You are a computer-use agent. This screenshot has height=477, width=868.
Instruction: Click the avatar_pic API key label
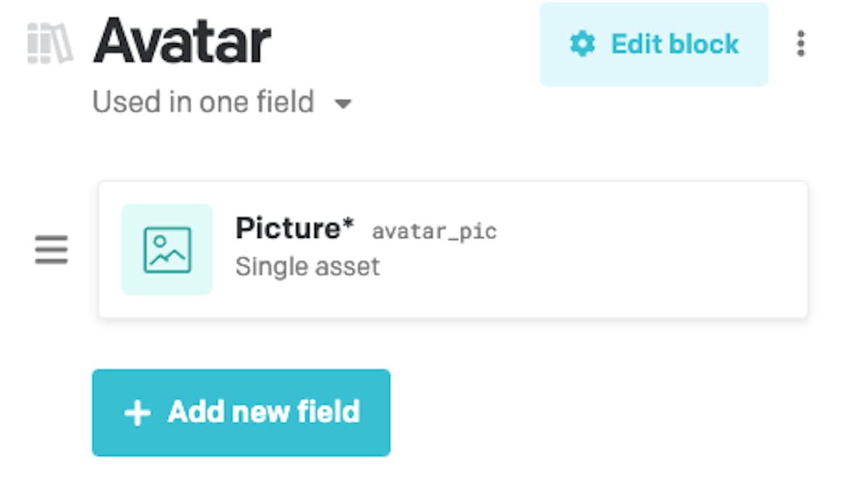tap(434, 232)
